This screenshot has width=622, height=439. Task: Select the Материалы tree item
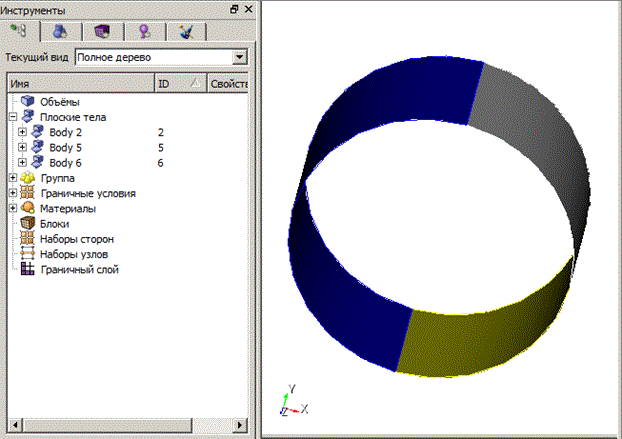(68, 209)
